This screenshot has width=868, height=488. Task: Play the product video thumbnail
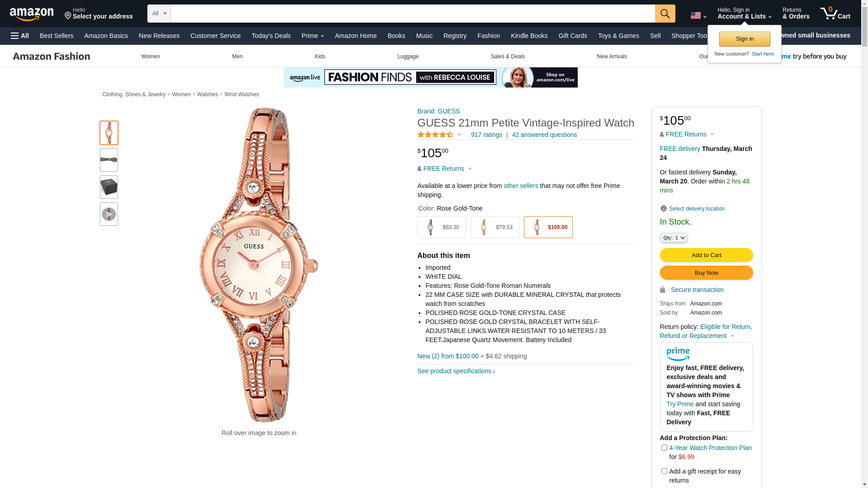tap(109, 214)
